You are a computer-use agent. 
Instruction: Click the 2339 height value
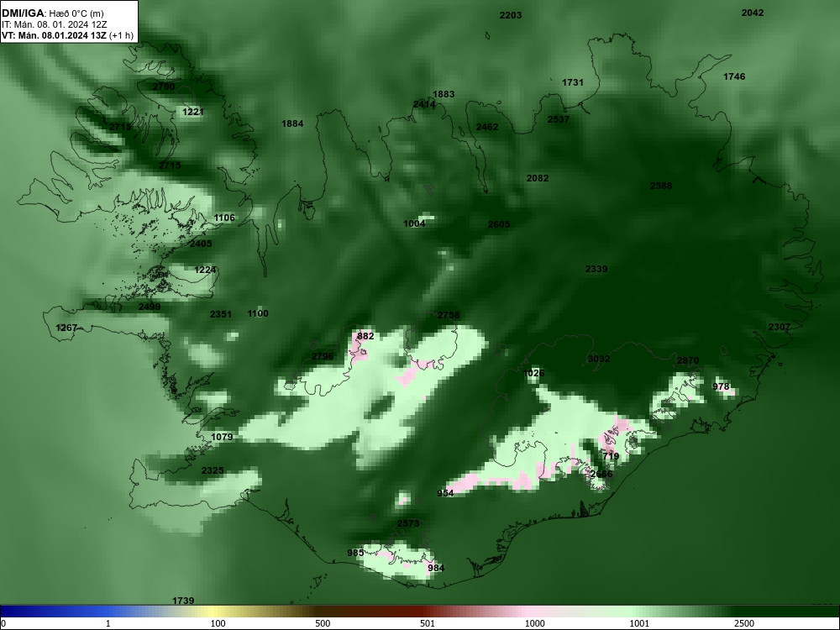(x=596, y=269)
